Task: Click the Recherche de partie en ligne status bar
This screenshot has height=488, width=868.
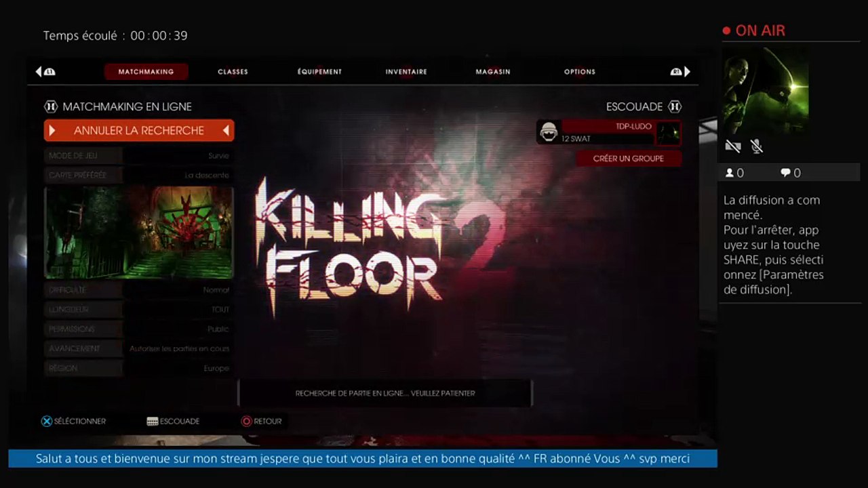Action: tap(385, 393)
